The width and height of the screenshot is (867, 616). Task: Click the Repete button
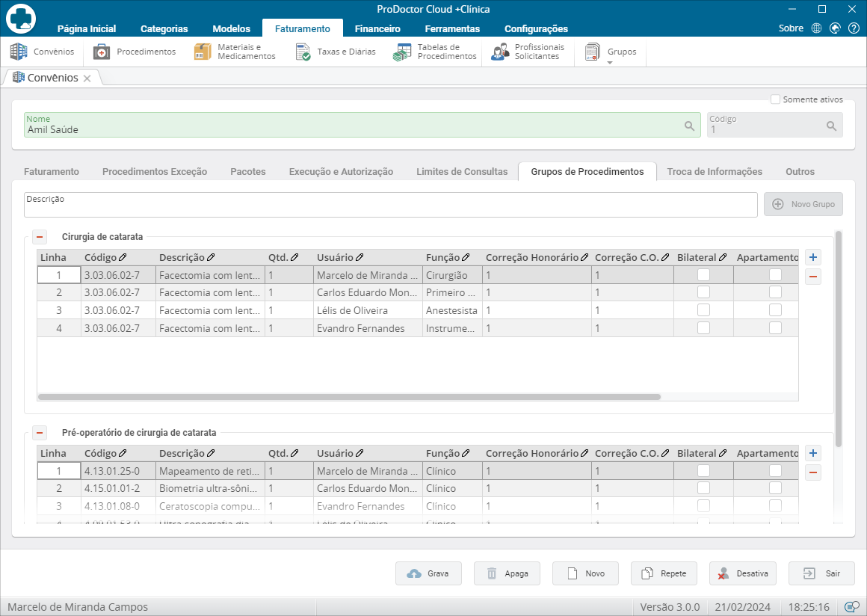pyautogui.click(x=664, y=573)
